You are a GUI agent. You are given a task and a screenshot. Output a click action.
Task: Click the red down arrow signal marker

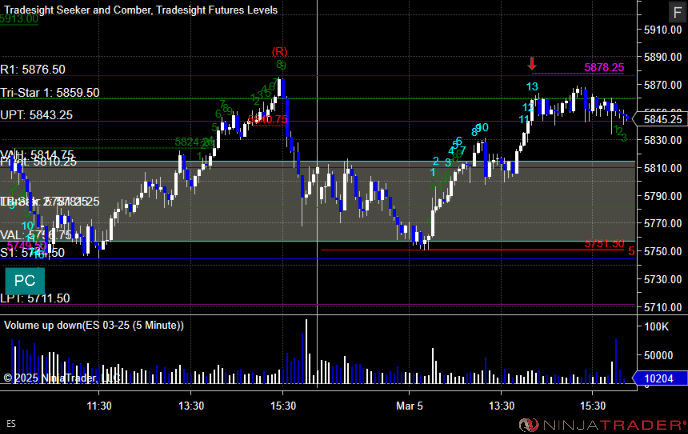pyautogui.click(x=532, y=64)
